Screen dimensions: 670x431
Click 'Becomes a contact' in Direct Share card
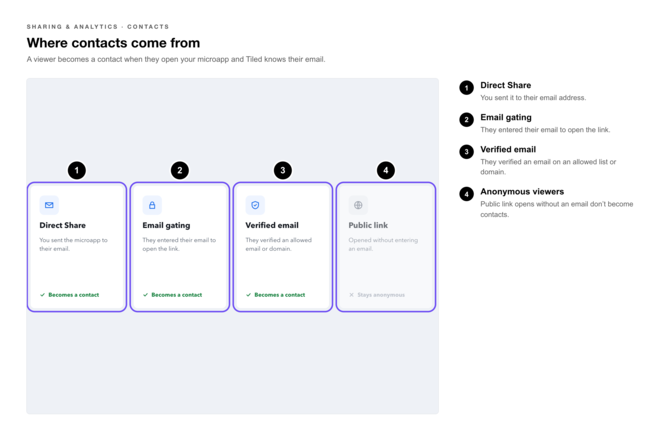pyautogui.click(x=73, y=295)
